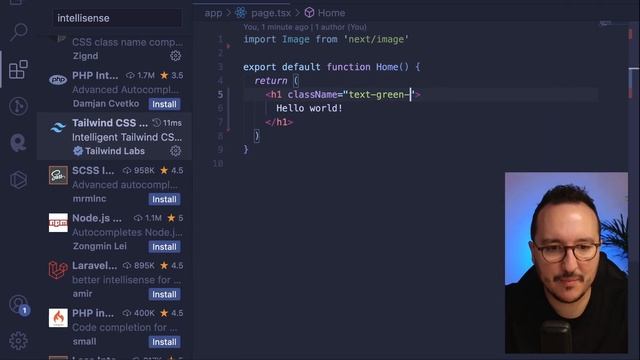Click the 'Hello world!' text in editor
Viewport: 640px width, 360px height.
(x=309, y=108)
